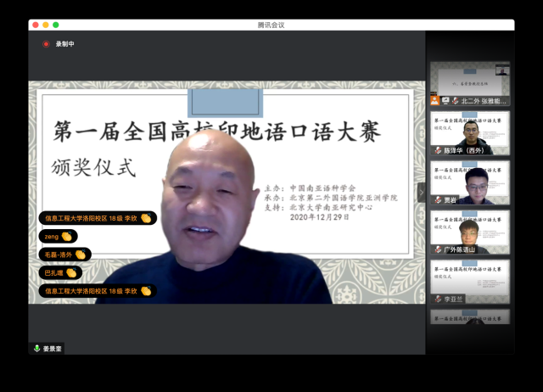Click the 巴扎嘿 applause reaction bubble
This screenshot has width=543, height=392.
(x=60, y=272)
